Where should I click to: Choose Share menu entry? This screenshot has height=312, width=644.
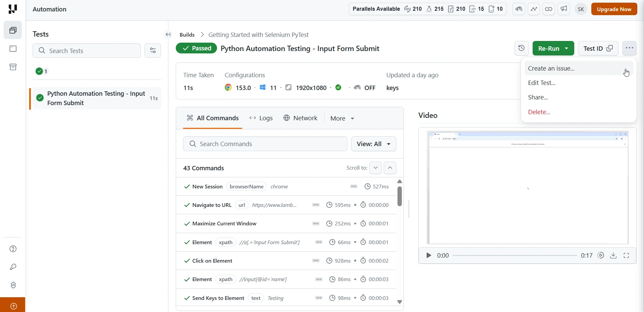coord(579,97)
